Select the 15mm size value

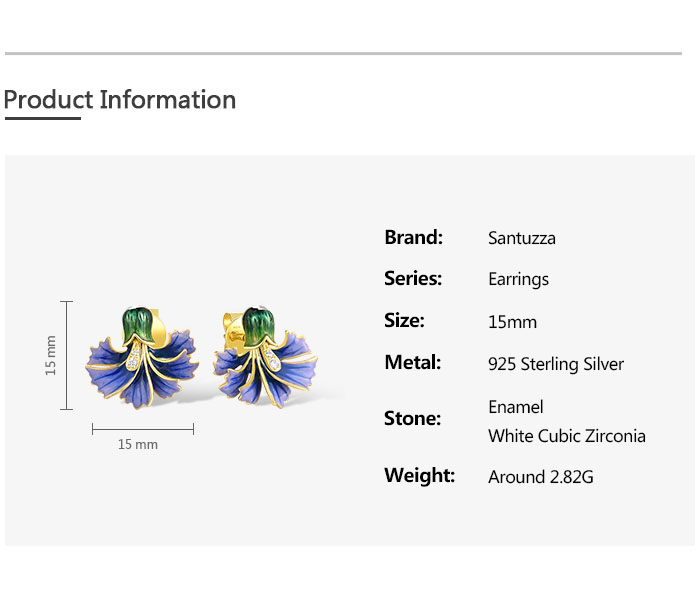point(512,321)
